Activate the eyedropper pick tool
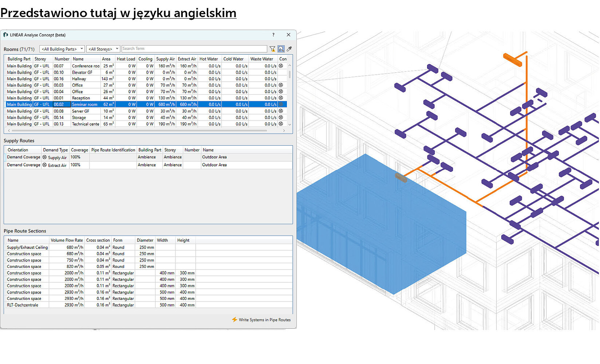This screenshot has height=364, width=600. [x=289, y=49]
